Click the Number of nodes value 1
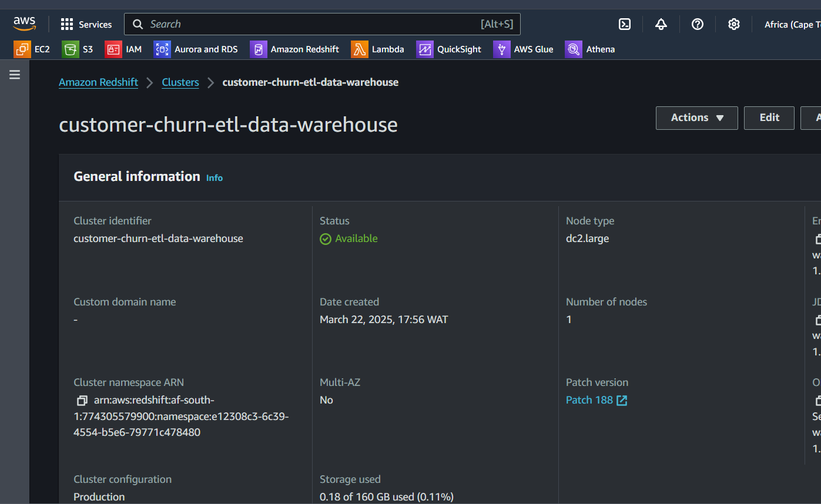This screenshot has width=821, height=504. [x=568, y=320]
